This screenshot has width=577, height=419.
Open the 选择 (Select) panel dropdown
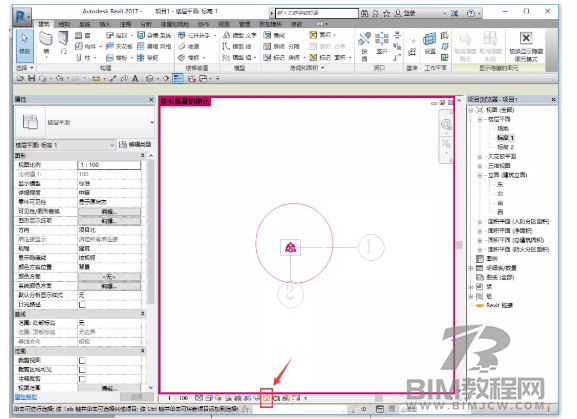click(25, 68)
